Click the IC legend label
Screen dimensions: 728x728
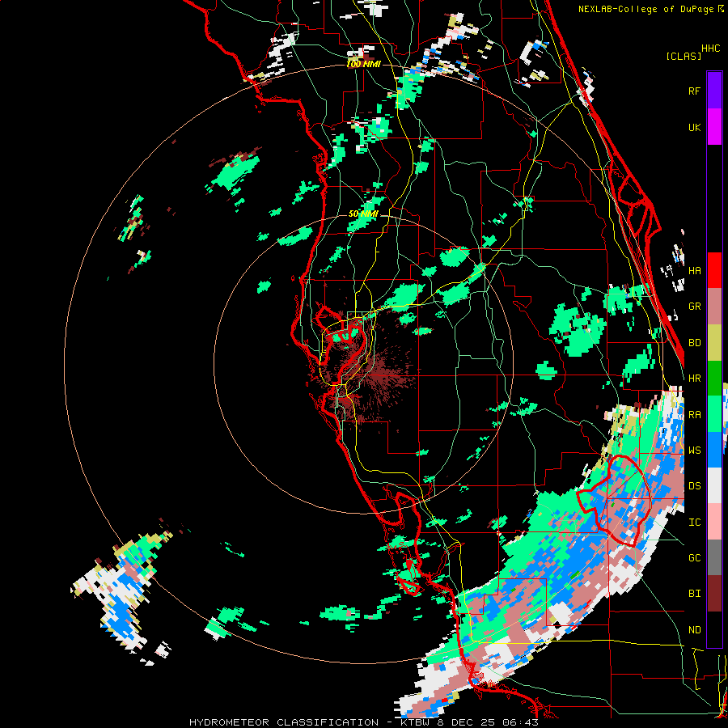coord(694,523)
